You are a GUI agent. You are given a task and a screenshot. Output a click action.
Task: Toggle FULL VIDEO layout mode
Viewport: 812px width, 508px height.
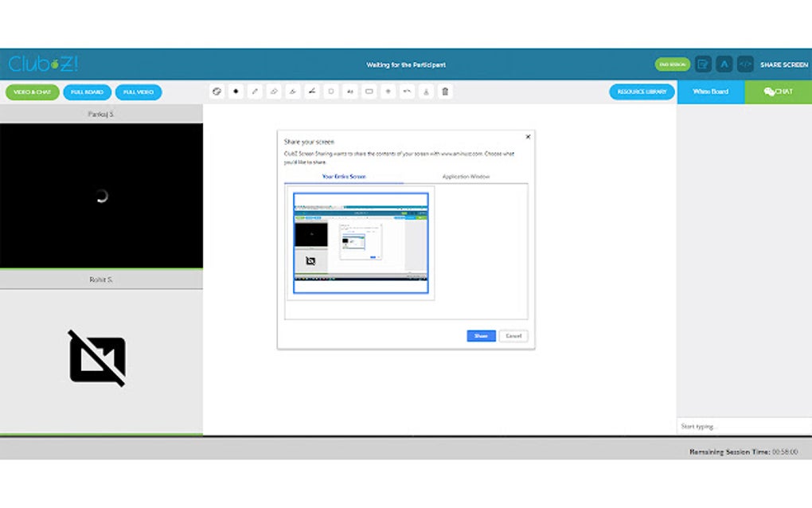point(138,92)
